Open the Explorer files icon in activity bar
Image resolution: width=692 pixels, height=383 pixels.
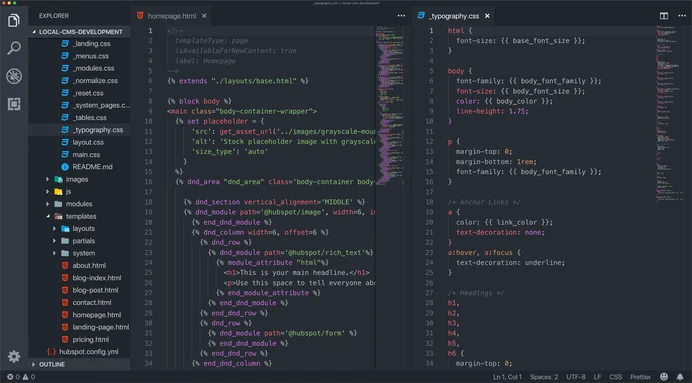click(x=14, y=20)
